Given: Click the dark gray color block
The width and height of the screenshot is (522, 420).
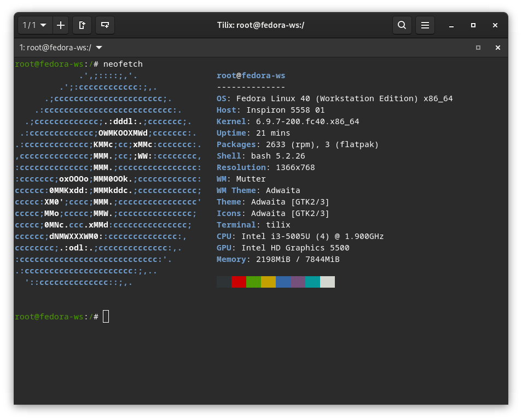Looking at the screenshot, I should tap(224, 282).
